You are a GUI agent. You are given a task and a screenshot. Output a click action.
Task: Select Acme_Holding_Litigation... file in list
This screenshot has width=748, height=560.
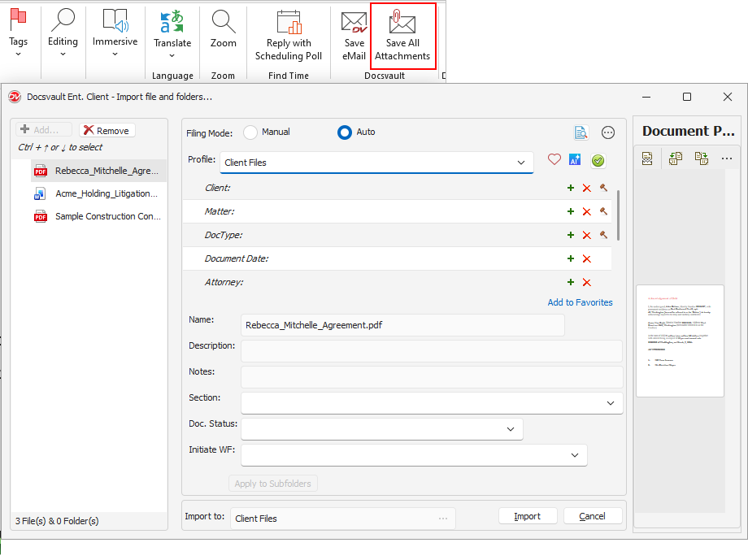[98, 193]
